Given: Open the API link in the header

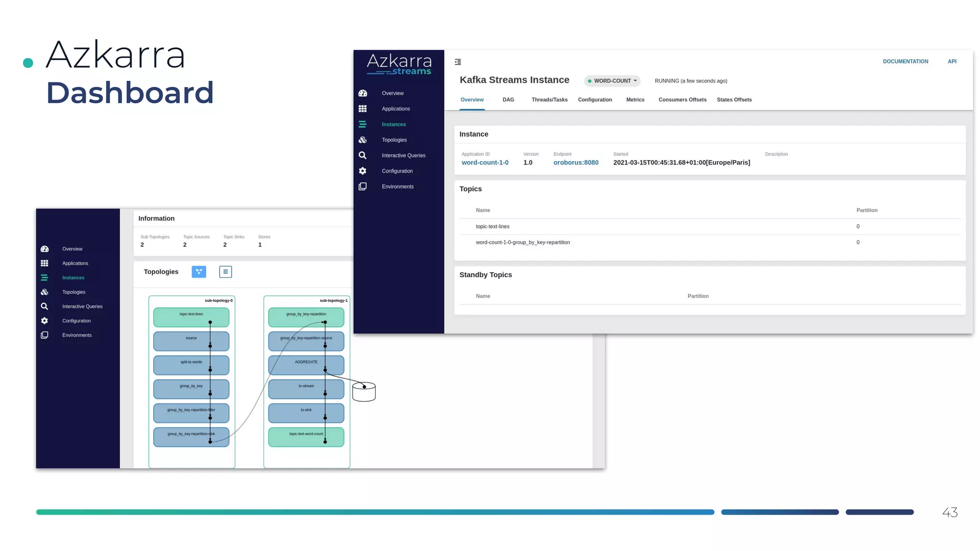Looking at the screenshot, I should coord(952,61).
